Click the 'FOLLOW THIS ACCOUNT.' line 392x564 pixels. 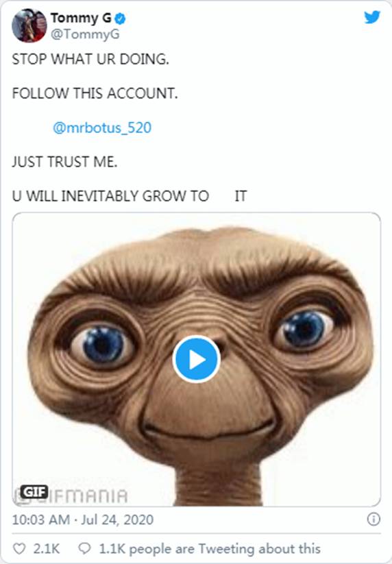click(95, 93)
